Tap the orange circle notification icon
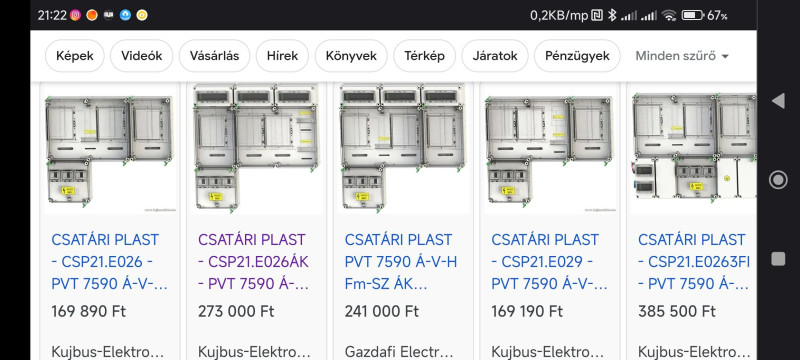The width and height of the screenshot is (800, 360). coord(92,15)
